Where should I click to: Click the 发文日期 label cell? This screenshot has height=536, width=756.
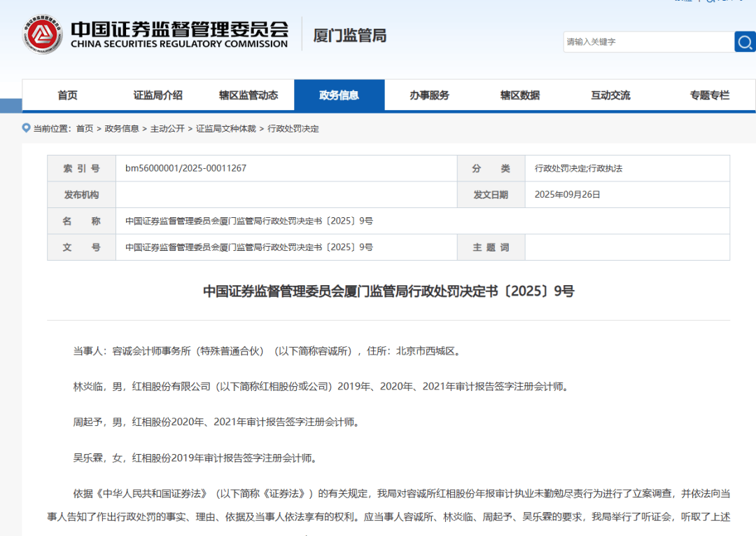pyautogui.click(x=491, y=194)
